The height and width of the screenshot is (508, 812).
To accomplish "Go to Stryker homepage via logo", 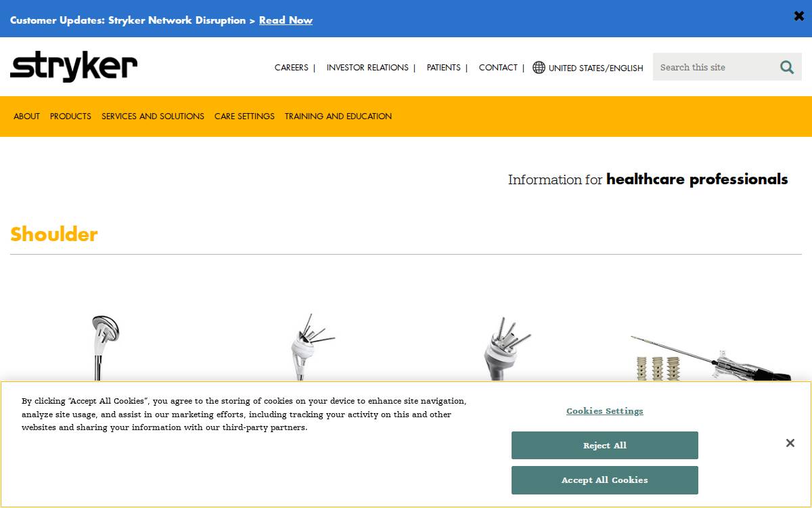I will [x=74, y=66].
